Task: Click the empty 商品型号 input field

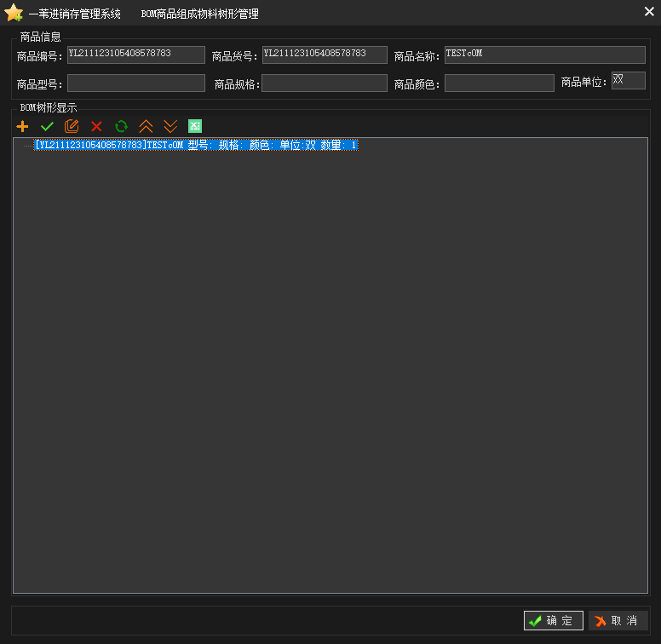Action: pos(136,83)
